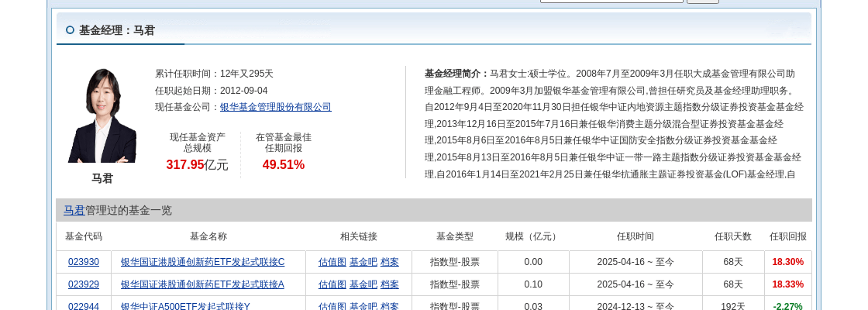868x310 pixels.
Task: Click the 基金类型 column header
Action: (454, 236)
